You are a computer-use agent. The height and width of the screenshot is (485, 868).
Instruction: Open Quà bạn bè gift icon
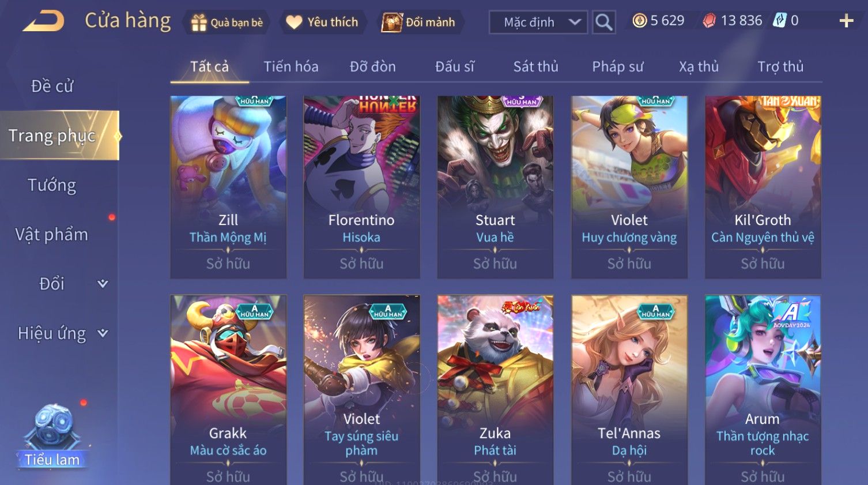click(x=199, y=22)
